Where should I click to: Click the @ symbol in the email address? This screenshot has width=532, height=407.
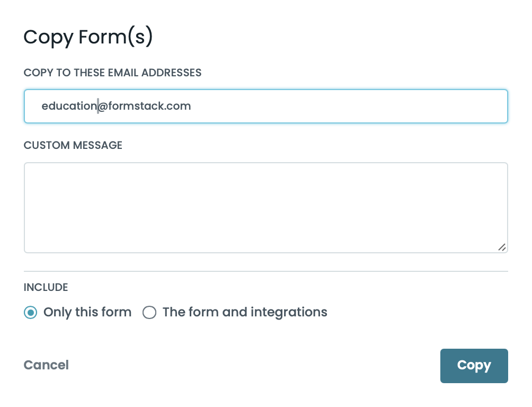pos(103,106)
